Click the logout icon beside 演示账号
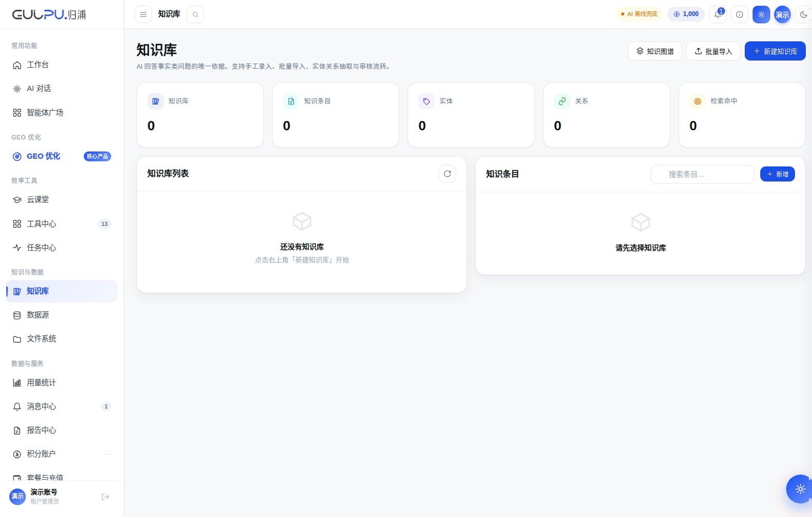The height and width of the screenshot is (517, 812). pos(106,497)
